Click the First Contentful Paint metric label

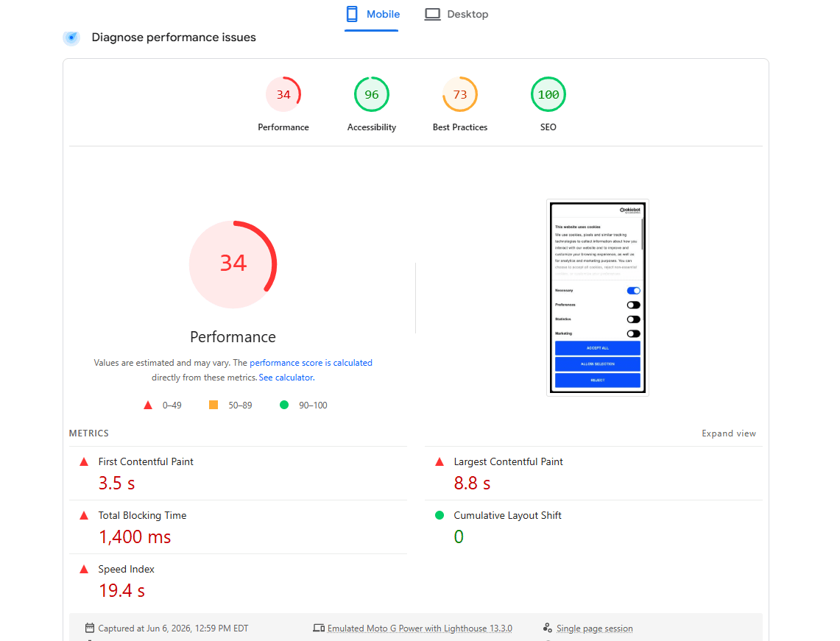point(146,461)
